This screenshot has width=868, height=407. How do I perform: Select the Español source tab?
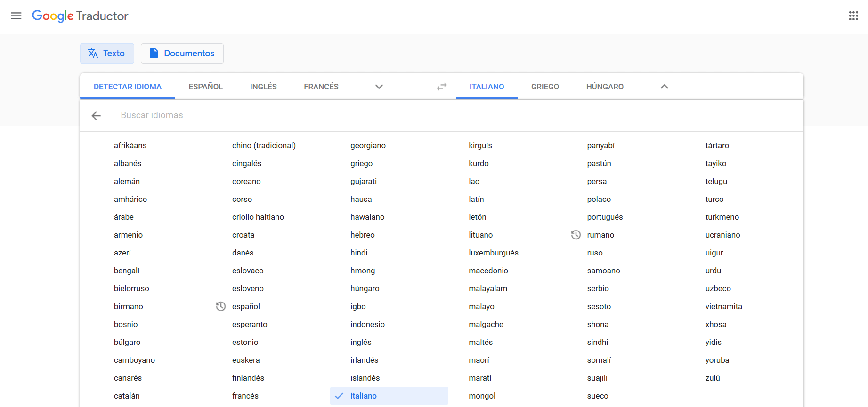206,87
